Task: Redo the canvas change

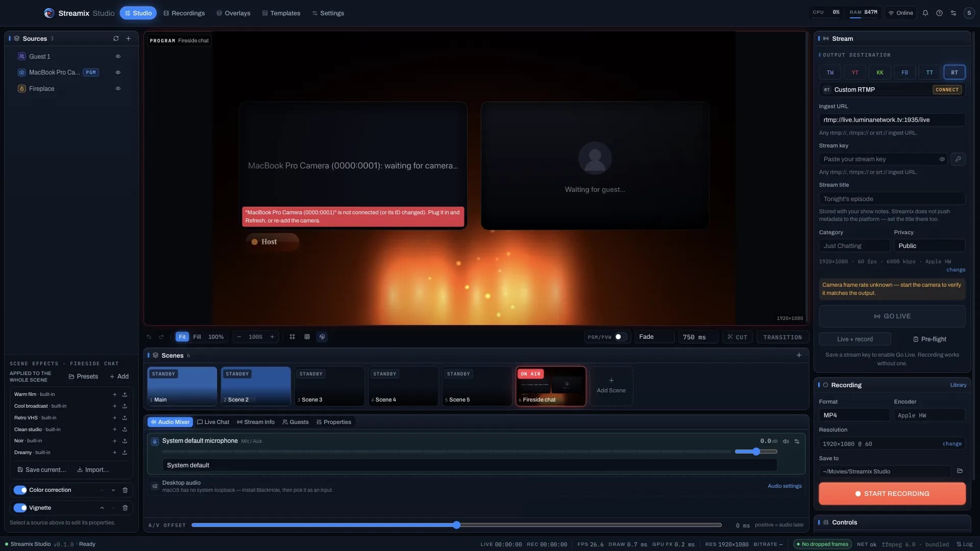Action: click(x=161, y=337)
